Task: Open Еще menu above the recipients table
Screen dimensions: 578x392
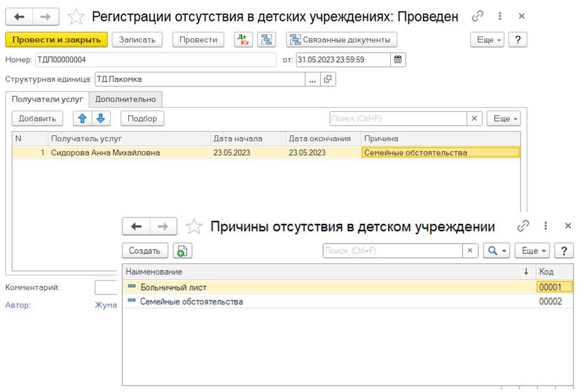Action: coord(503,118)
